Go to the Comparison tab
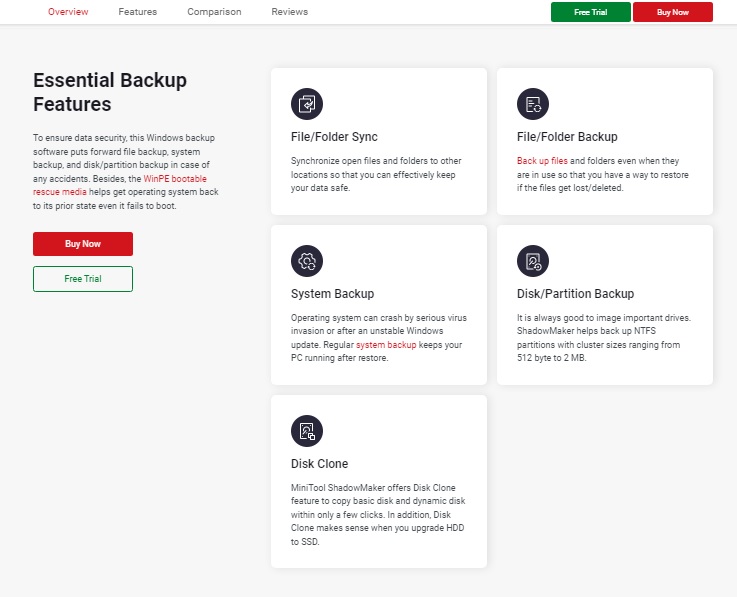Image resolution: width=737 pixels, height=597 pixels. click(x=214, y=12)
